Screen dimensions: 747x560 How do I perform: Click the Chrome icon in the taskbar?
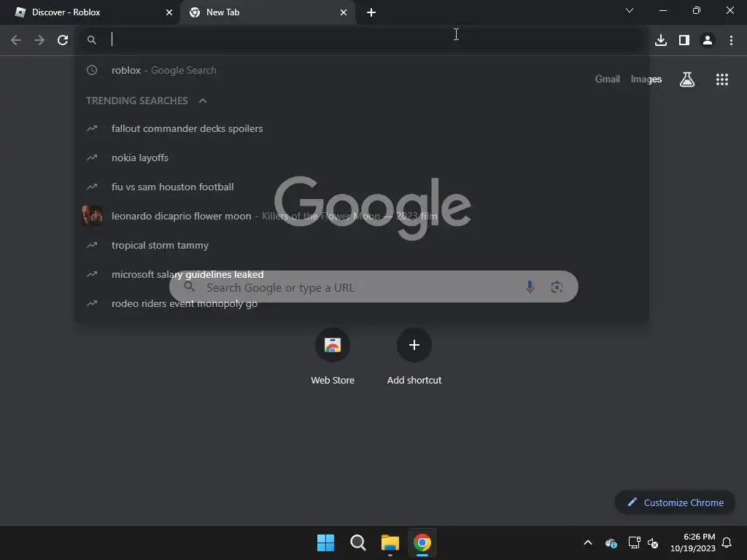click(422, 542)
